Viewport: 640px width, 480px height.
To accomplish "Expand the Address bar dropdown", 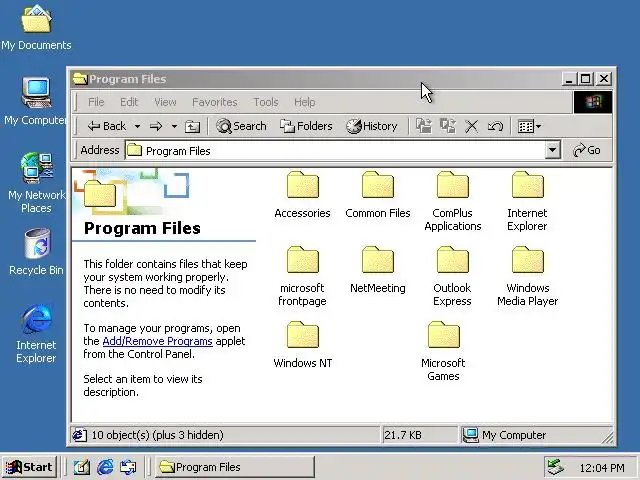I will (552, 150).
